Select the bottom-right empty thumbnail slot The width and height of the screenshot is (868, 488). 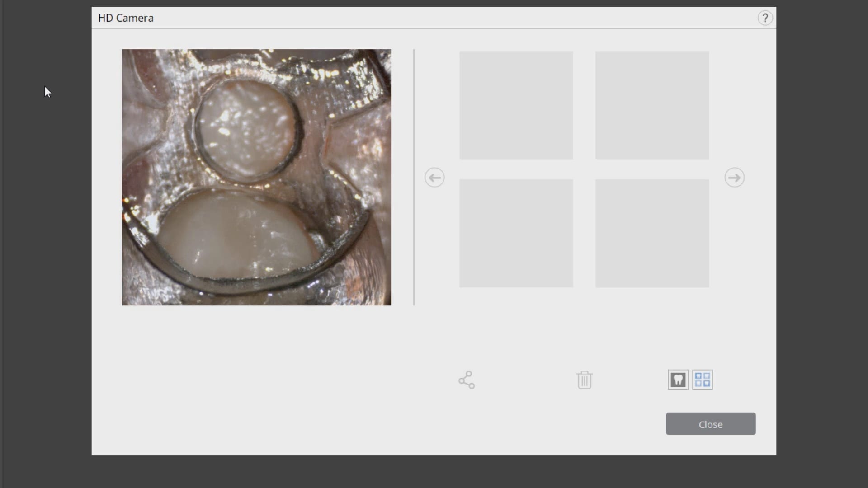(652, 233)
